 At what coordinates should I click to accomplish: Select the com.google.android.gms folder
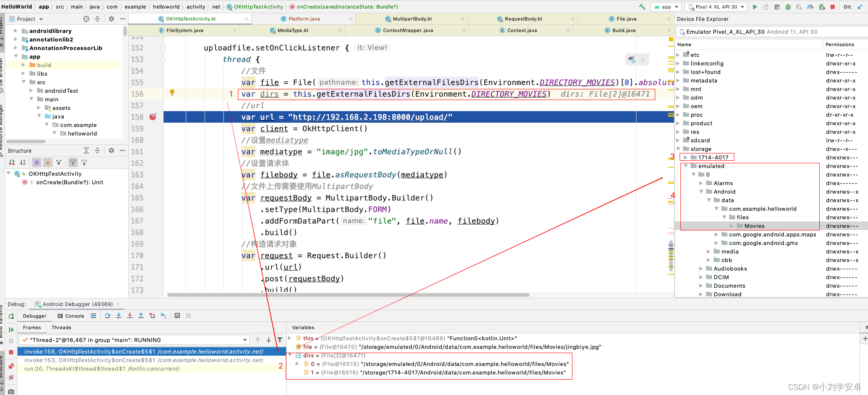coord(763,243)
